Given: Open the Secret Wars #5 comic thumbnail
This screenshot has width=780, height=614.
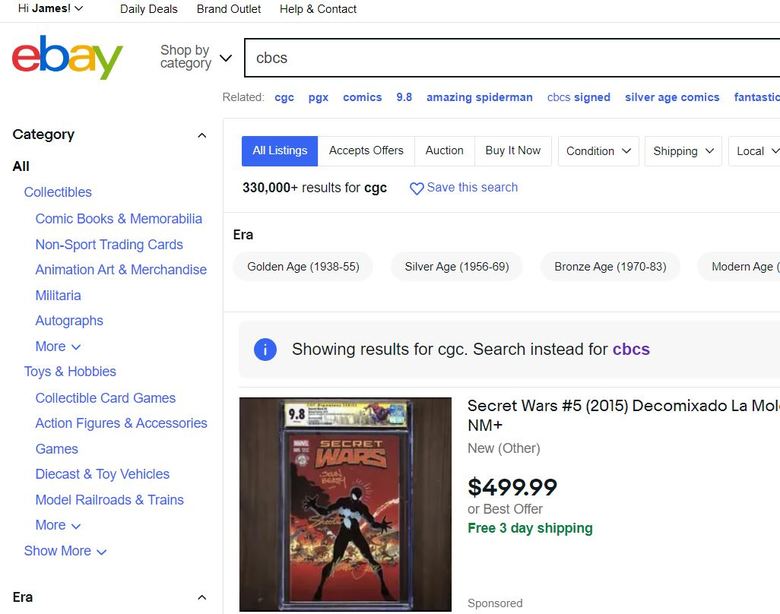Looking at the screenshot, I should 345,503.
